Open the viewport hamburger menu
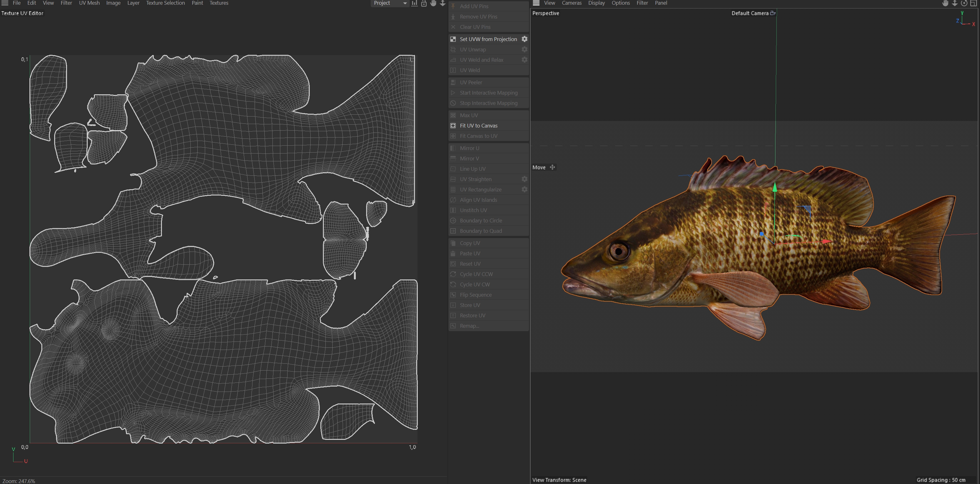This screenshot has height=484, width=980. [x=536, y=3]
